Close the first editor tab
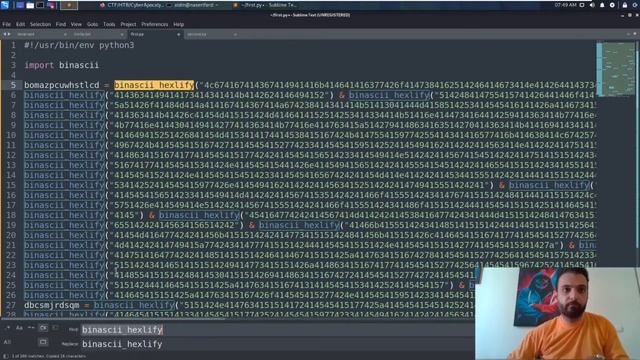Viewport: 640px width, 360px height. pyautogui.click(x=65, y=34)
